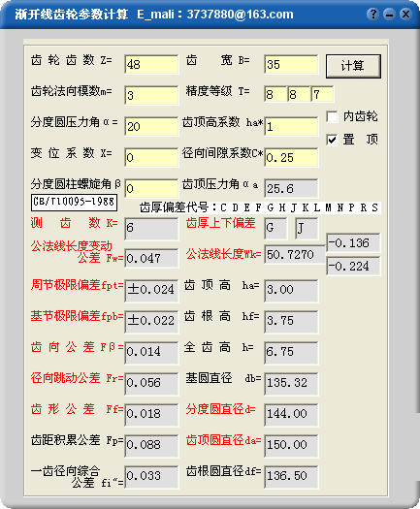Select the 法向模数 m input field
420x509 pixels.
tap(151, 95)
